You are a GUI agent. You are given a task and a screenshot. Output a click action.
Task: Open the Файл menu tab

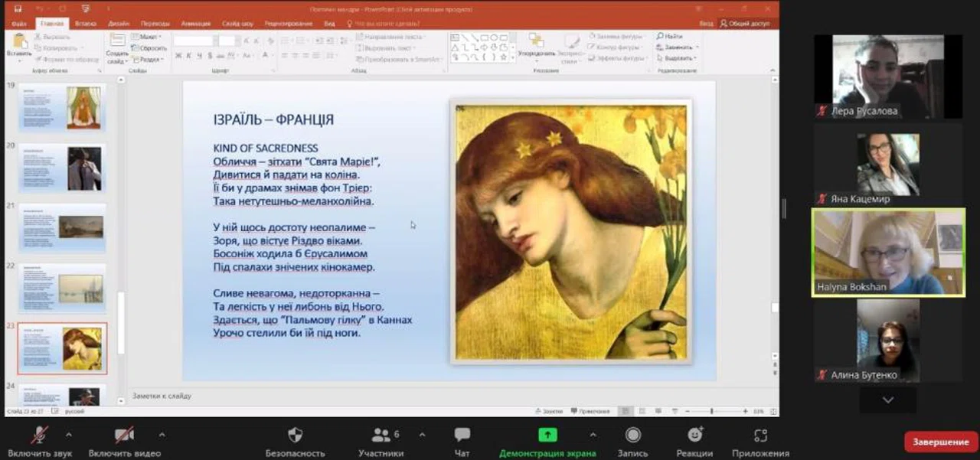click(19, 24)
